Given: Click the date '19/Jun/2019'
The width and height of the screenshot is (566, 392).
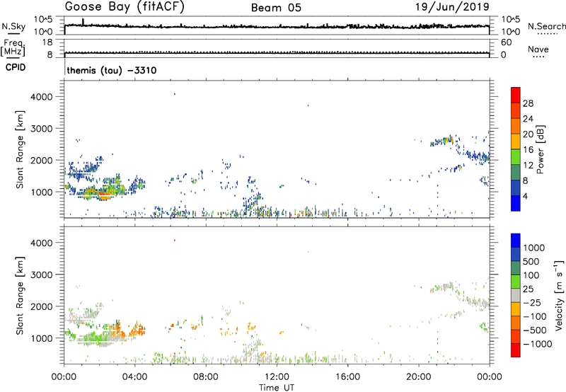Looking at the screenshot, I should pos(452,7).
